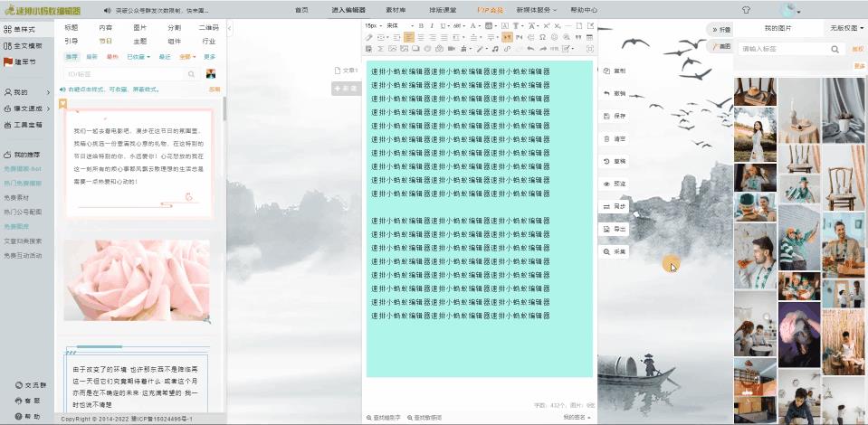
Task: Open the 宋体 font family dropdown
Action: coord(395,25)
